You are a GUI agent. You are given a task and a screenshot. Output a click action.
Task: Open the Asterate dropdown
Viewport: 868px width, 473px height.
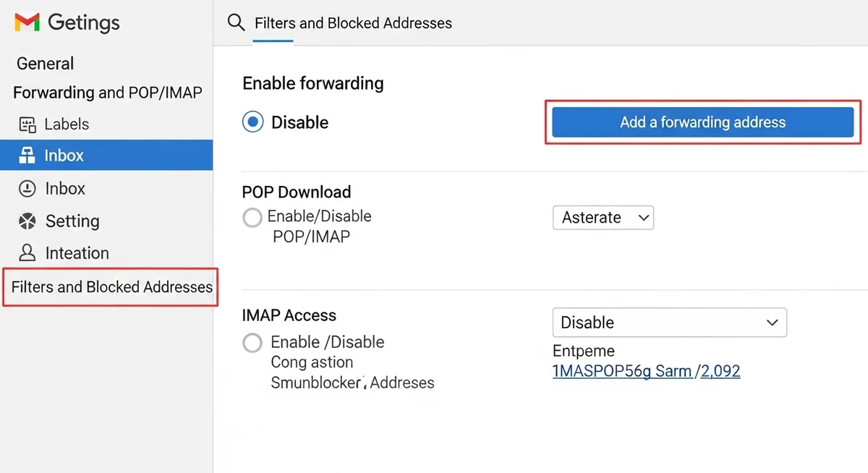603,217
